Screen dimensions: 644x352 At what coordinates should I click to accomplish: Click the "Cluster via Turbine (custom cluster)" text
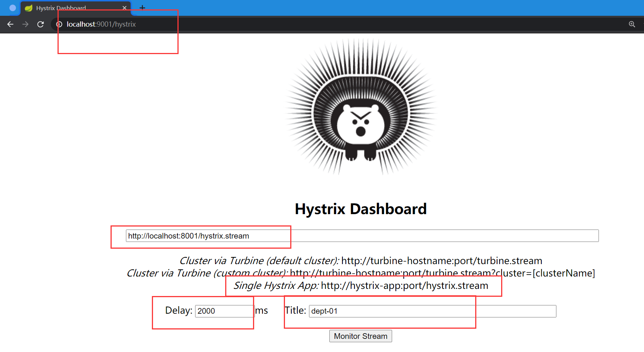point(207,273)
